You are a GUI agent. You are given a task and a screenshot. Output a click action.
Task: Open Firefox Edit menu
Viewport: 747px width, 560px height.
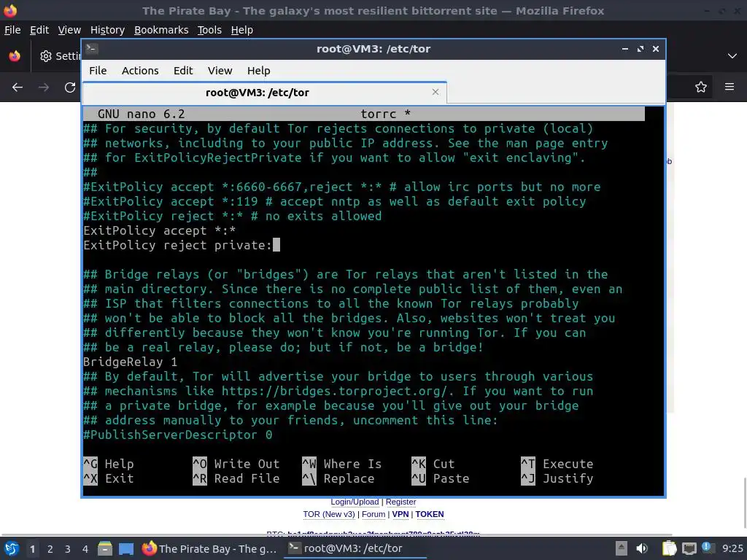click(39, 29)
